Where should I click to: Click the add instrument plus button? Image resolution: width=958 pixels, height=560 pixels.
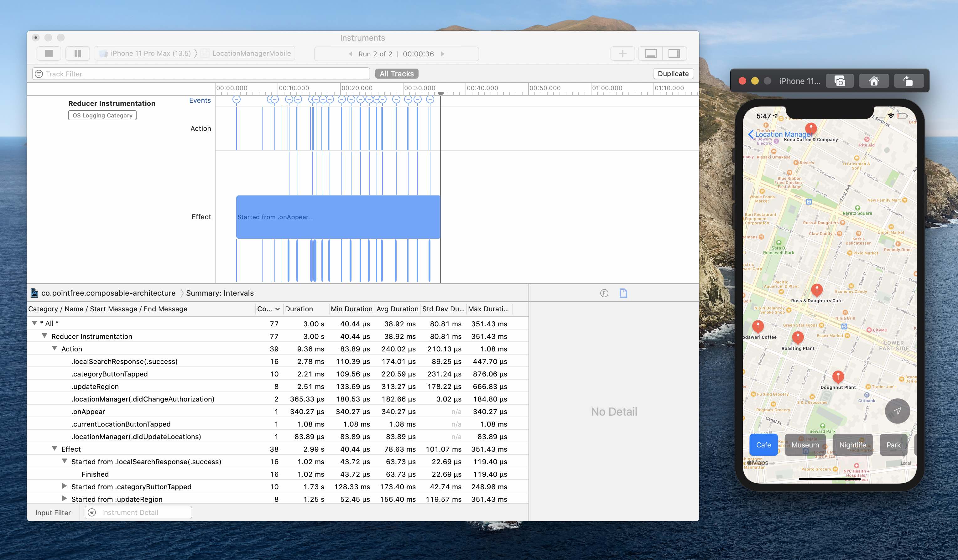[622, 54]
